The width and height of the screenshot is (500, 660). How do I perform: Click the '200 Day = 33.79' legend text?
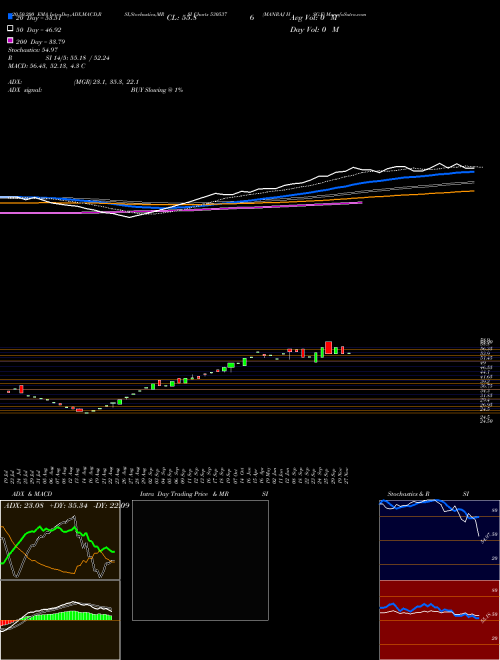pos(40,42)
